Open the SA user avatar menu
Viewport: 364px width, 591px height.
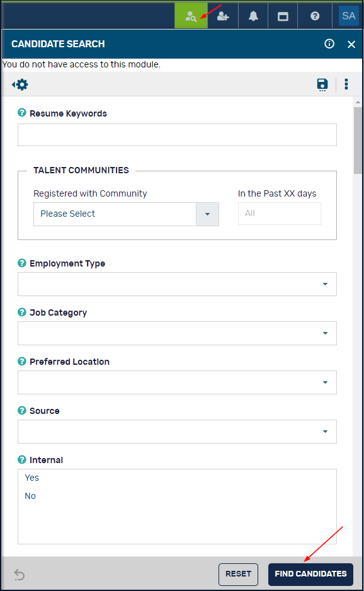(348, 16)
